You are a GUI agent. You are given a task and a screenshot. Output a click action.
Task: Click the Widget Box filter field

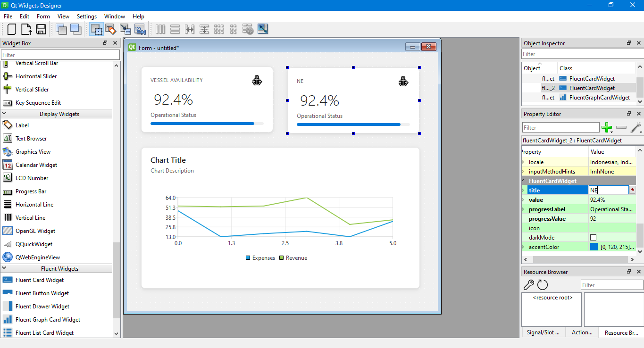(60, 55)
